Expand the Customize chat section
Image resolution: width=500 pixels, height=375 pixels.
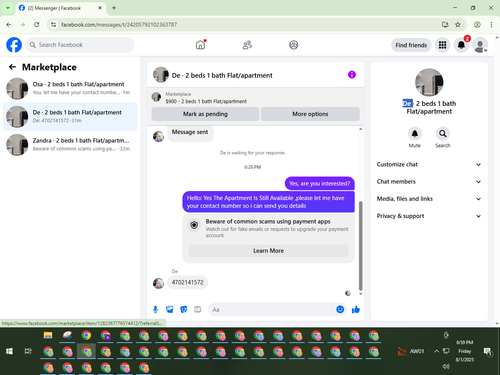(429, 164)
